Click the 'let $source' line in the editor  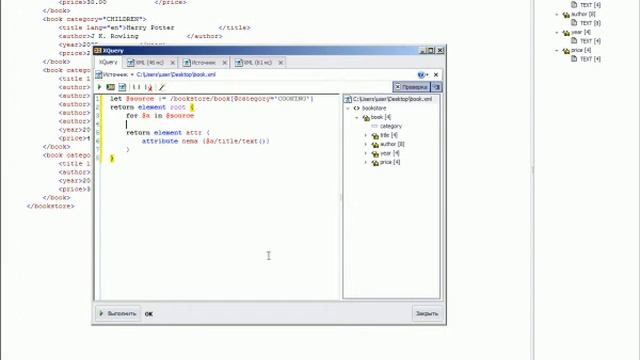tap(211, 99)
